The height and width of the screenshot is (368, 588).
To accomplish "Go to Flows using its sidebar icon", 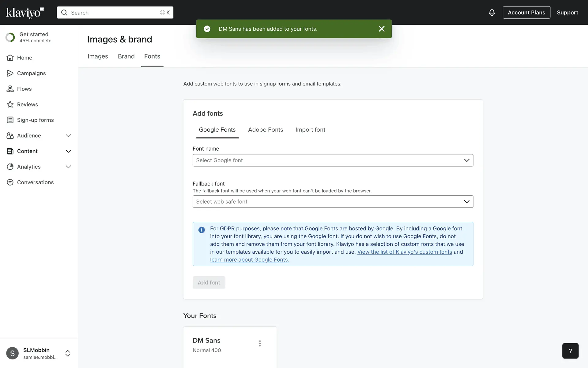I will (x=10, y=89).
